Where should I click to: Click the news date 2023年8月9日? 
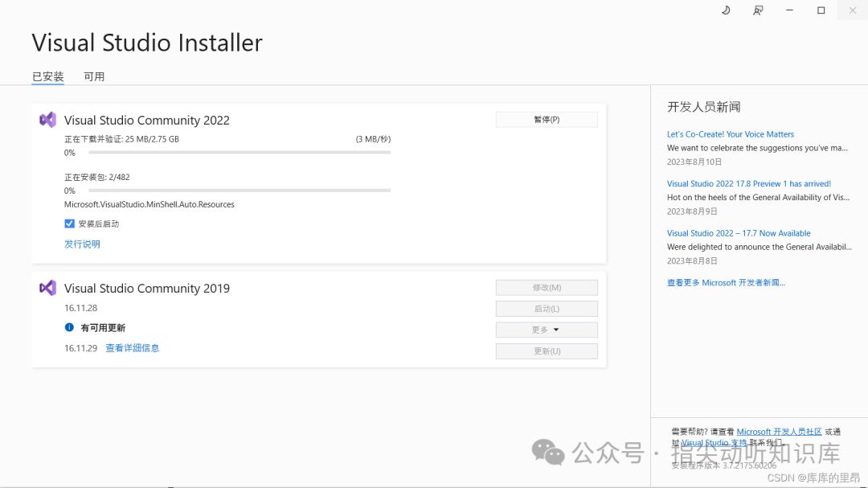692,211
